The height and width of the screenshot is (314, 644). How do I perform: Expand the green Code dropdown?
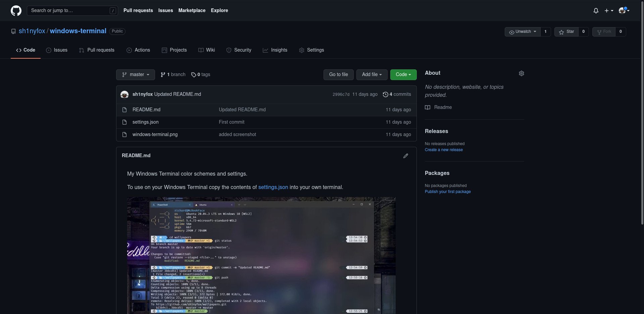point(403,74)
